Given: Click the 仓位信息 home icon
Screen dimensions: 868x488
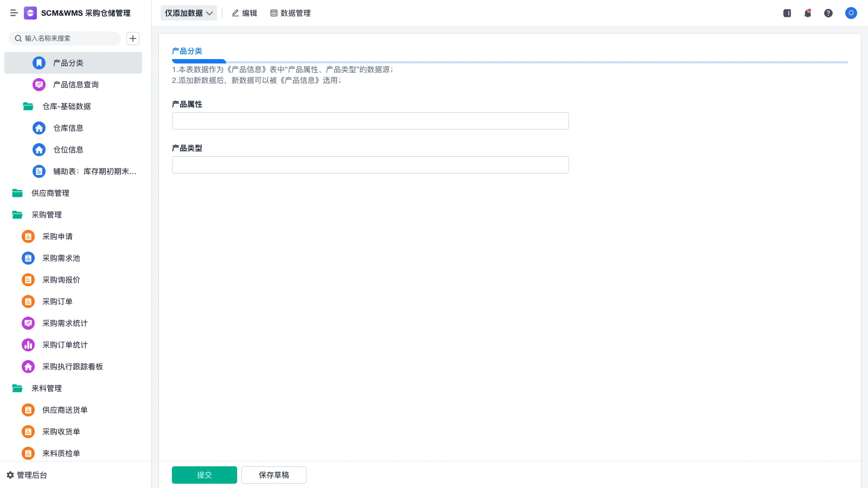Looking at the screenshot, I should tap(39, 150).
